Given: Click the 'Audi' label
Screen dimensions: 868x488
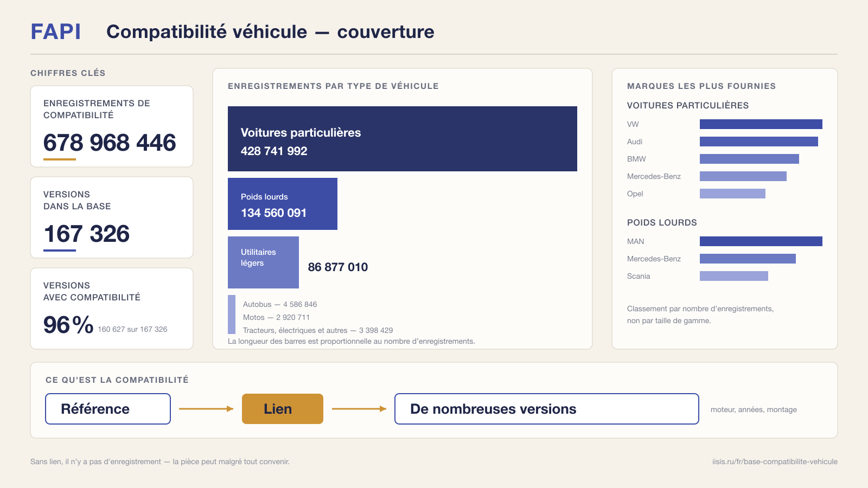Looking at the screenshot, I should (x=635, y=142).
